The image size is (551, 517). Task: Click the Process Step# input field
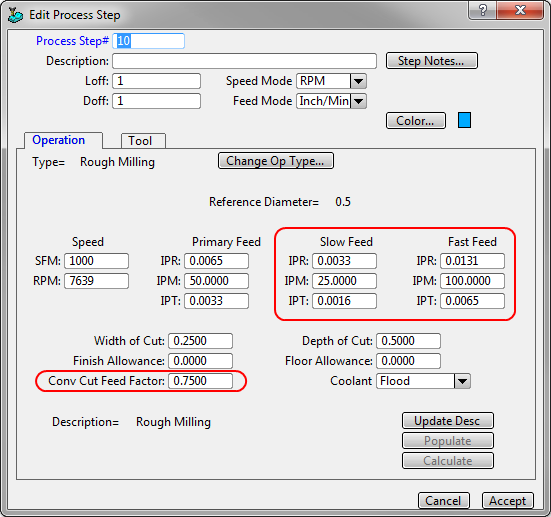coord(148,41)
